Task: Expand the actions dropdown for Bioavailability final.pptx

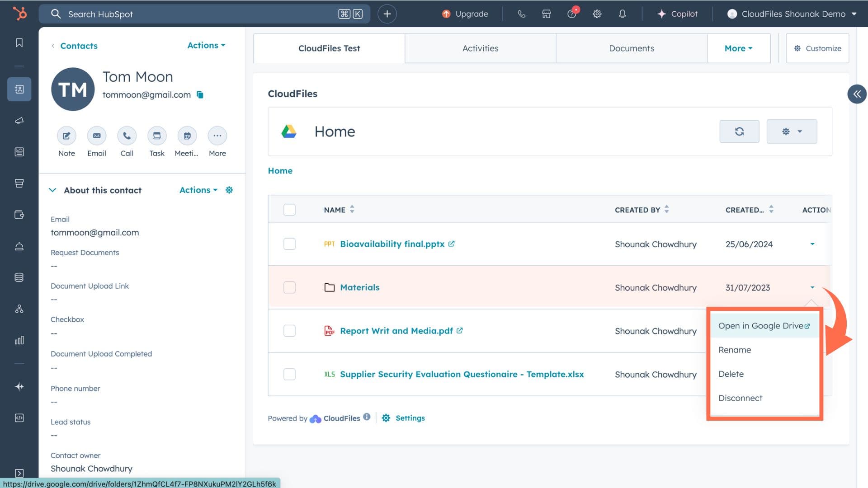Action: 812,244
